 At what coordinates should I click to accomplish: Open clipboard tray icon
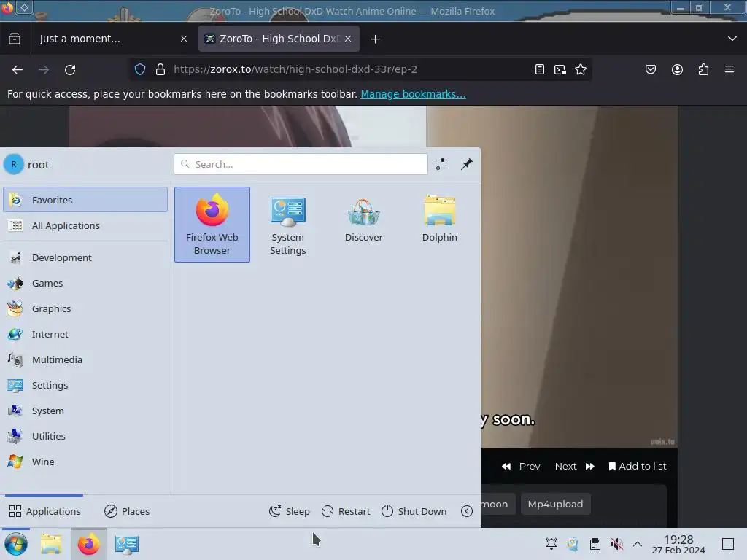point(595,544)
